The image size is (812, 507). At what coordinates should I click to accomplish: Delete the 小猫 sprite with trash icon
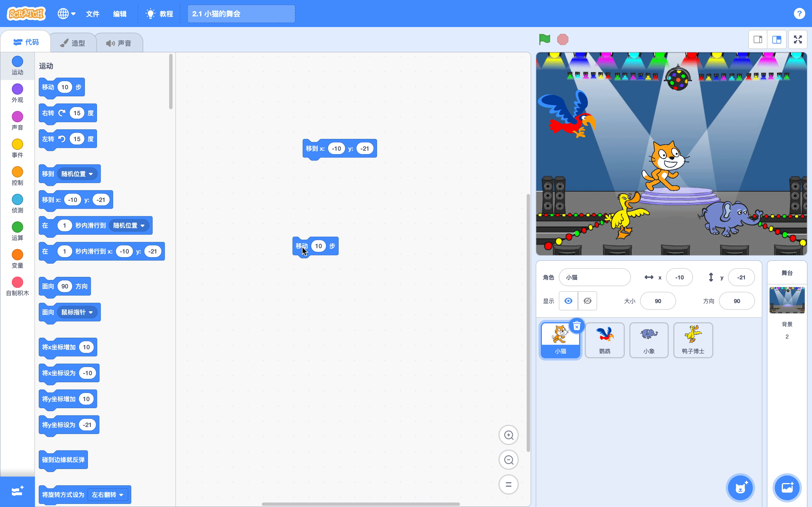577,326
